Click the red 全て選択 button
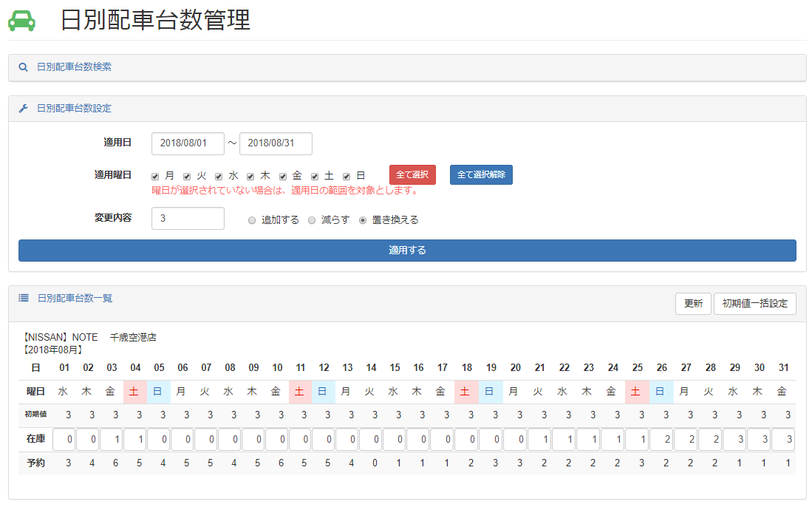Image resolution: width=812 pixels, height=507 pixels. point(412,174)
